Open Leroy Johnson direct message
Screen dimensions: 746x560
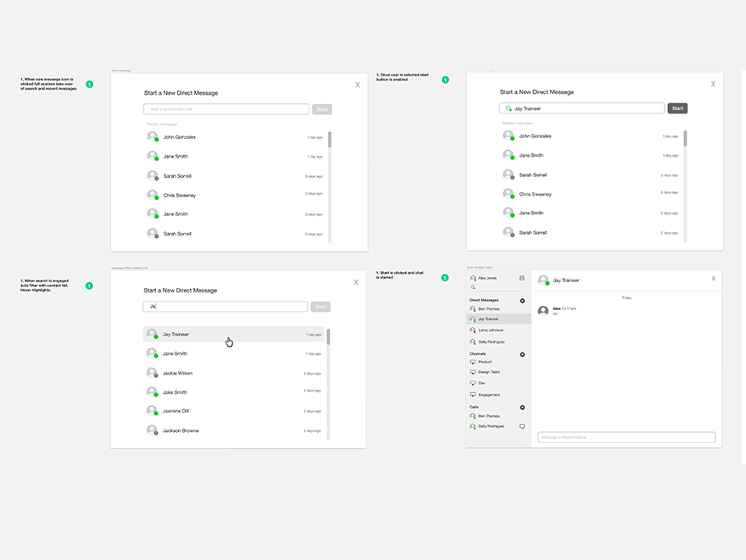coord(490,330)
